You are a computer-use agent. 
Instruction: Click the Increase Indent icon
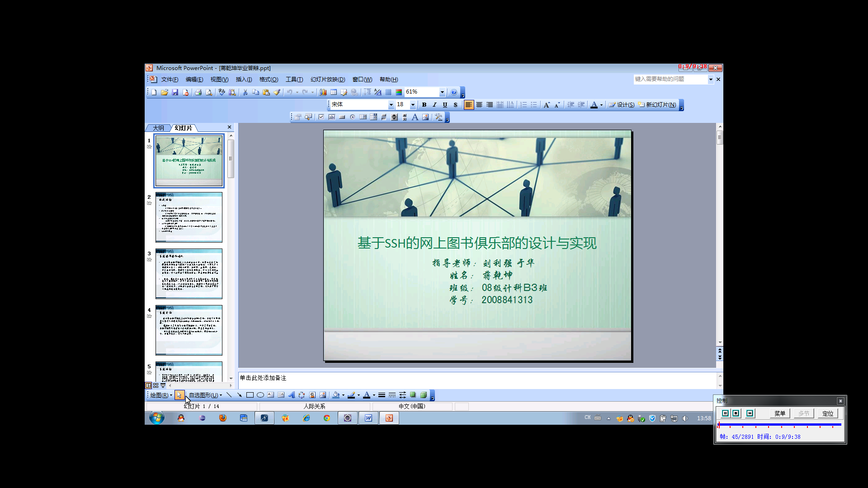581,105
